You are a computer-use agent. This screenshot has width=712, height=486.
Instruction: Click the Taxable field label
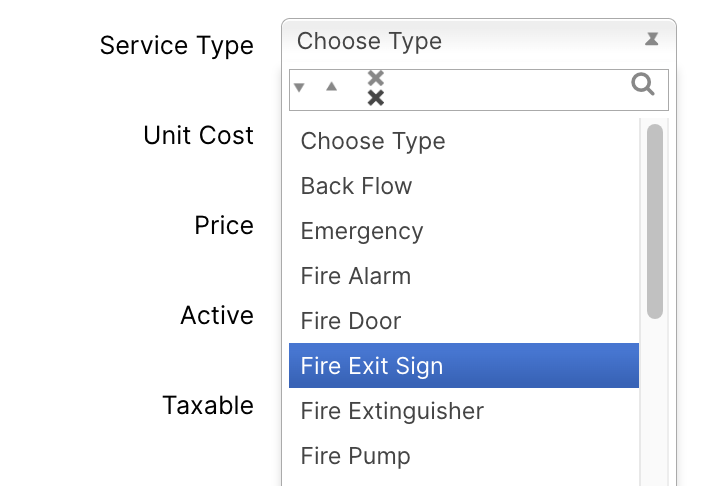(208, 405)
